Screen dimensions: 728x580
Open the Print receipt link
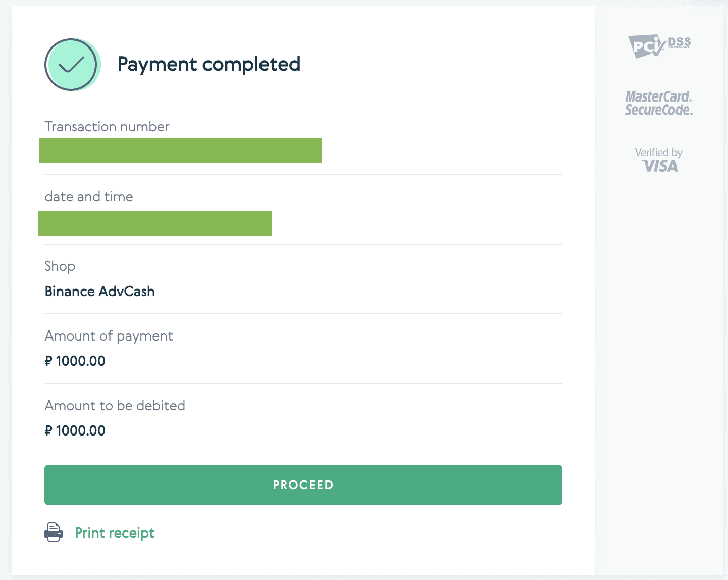(115, 533)
